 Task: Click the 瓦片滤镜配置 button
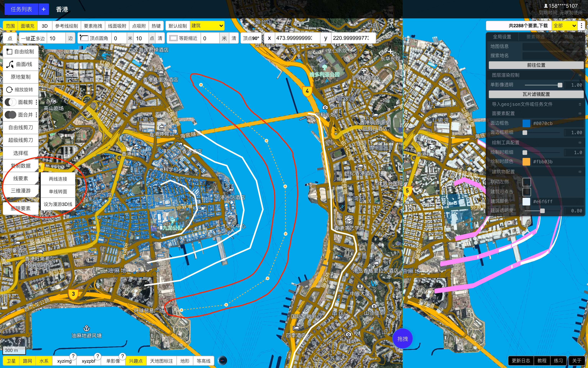coord(536,94)
